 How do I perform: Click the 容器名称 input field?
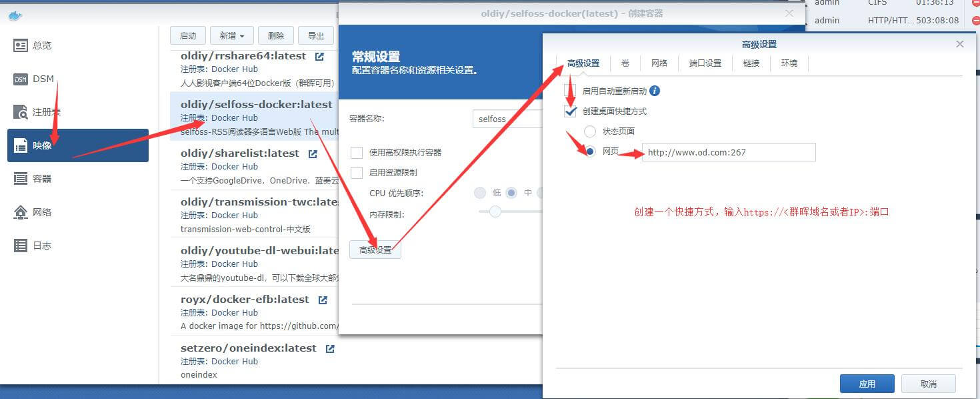pos(507,119)
